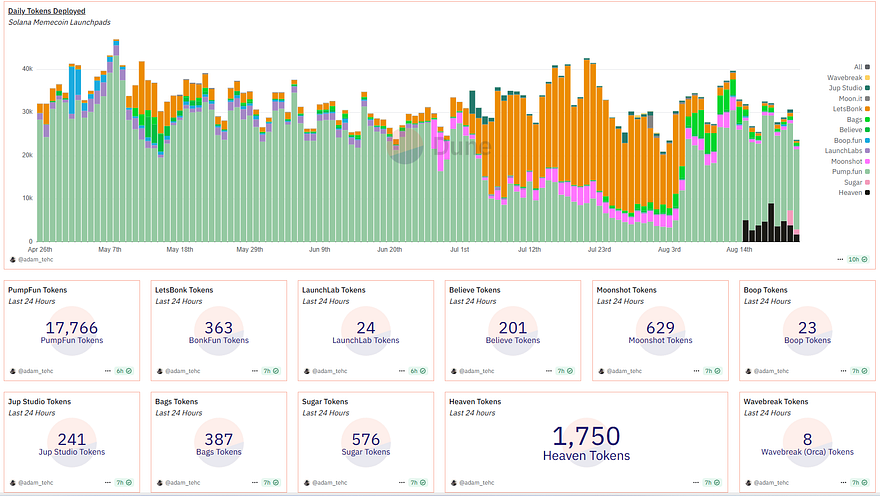Viewport: 880px width, 496px height.
Task: Click the 7h refresh badge on the Boop Tokens card
Action: 860,371
